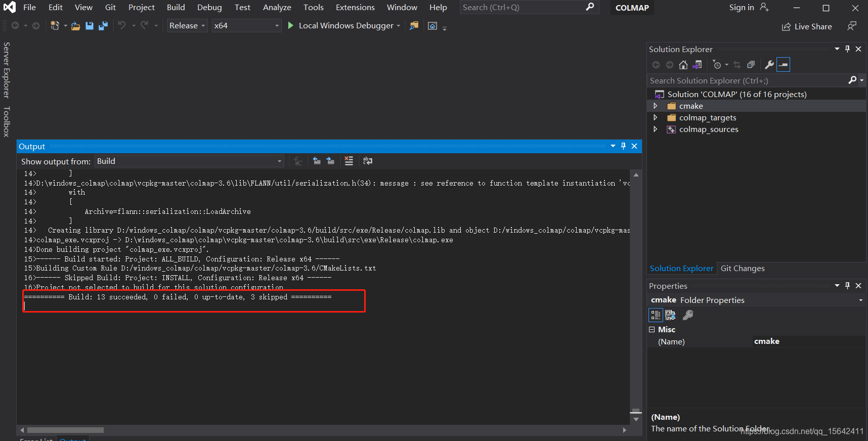Click the account icon beside Sign in
Viewport: 868px width, 441px height.
pyautogui.click(x=764, y=7)
